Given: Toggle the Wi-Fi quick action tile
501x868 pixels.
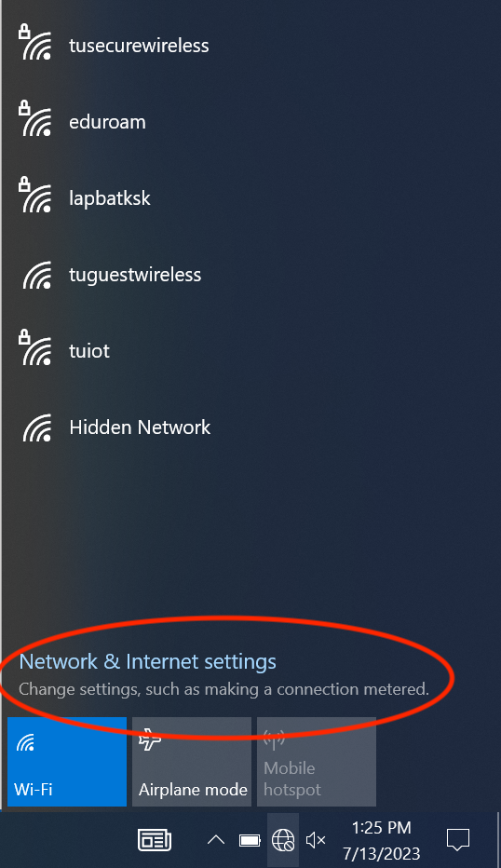Looking at the screenshot, I should (x=67, y=762).
